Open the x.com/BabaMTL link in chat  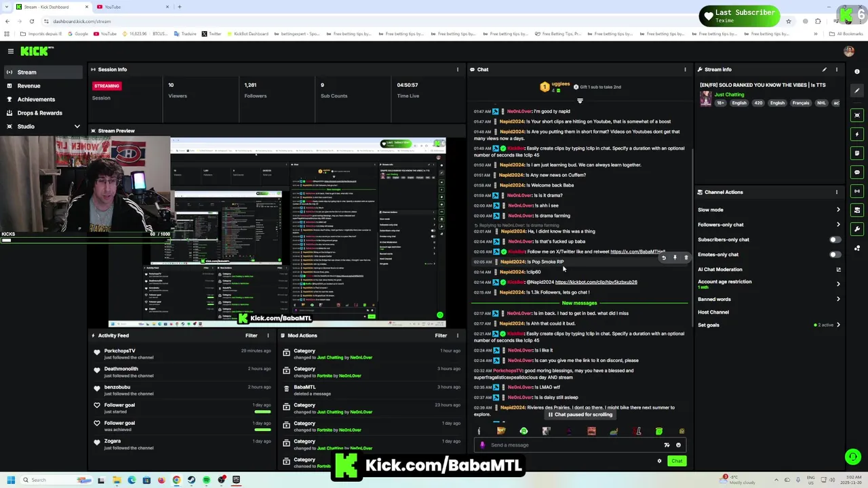pyautogui.click(x=637, y=252)
